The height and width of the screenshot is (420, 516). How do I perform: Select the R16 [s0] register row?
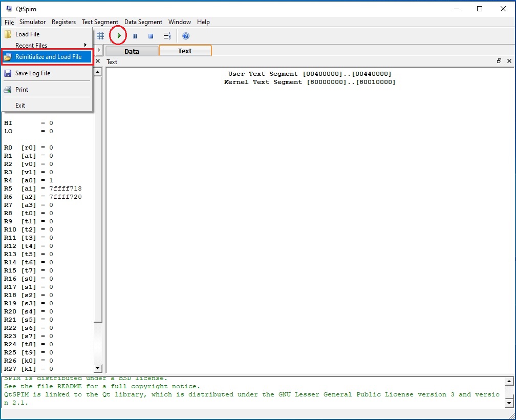coord(28,279)
